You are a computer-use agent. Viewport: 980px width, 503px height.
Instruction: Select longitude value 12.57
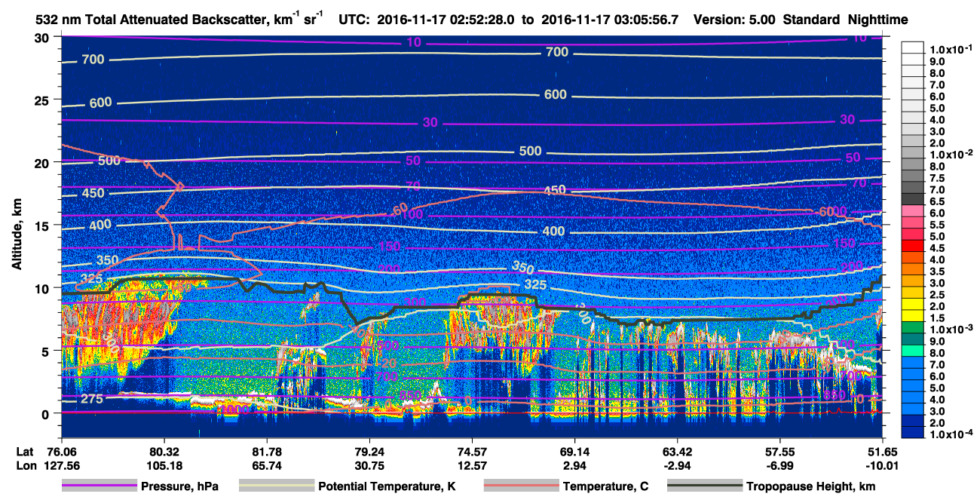(x=471, y=465)
